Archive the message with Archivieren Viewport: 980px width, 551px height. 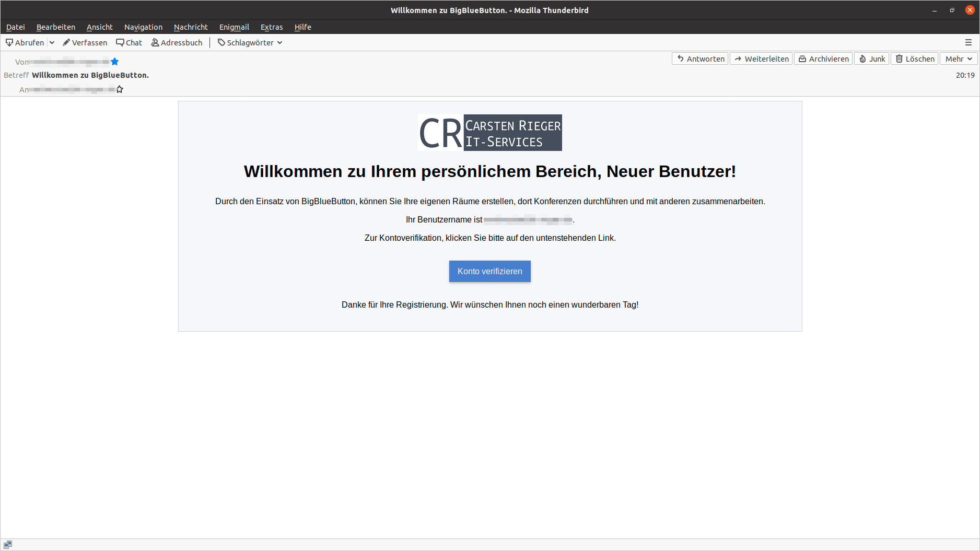(x=823, y=59)
